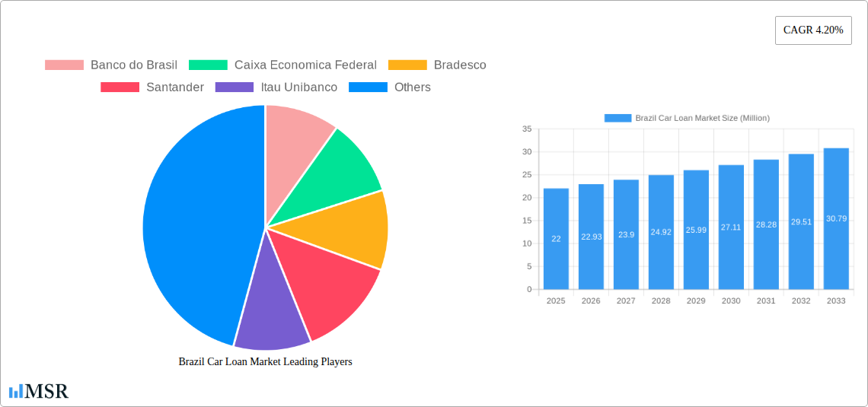
Task: Click the 20 y-axis label
Action: (x=527, y=198)
